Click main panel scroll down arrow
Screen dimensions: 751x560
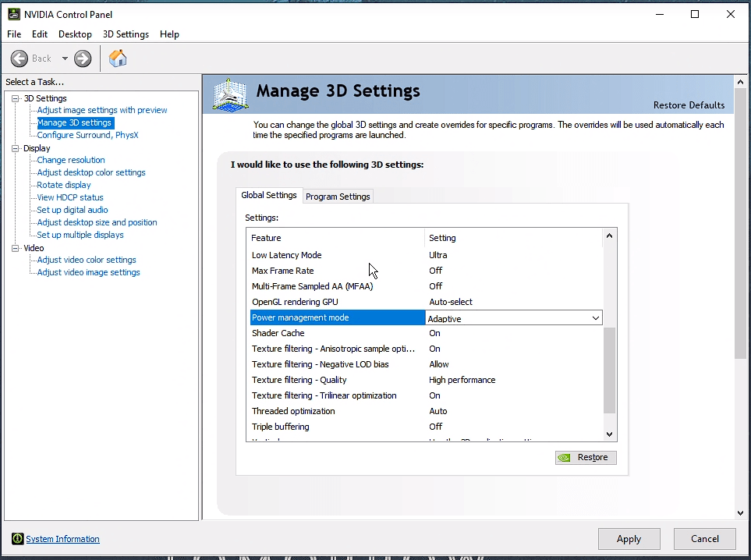(x=740, y=513)
